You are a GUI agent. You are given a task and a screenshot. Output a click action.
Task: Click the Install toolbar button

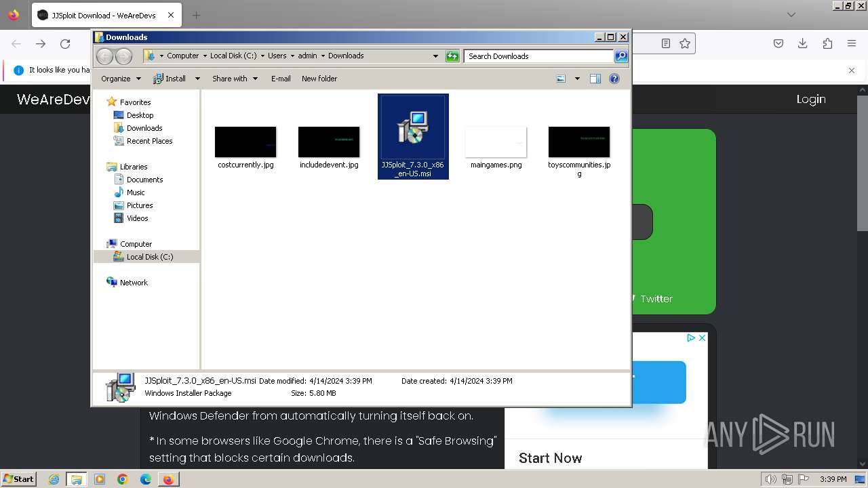tap(170, 79)
